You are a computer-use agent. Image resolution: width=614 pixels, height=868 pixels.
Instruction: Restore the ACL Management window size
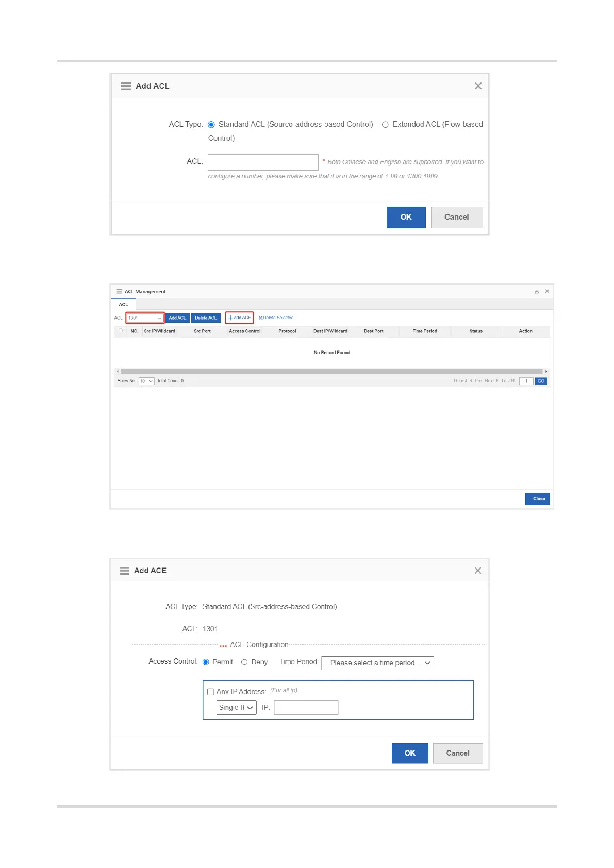[x=537, y=292]
